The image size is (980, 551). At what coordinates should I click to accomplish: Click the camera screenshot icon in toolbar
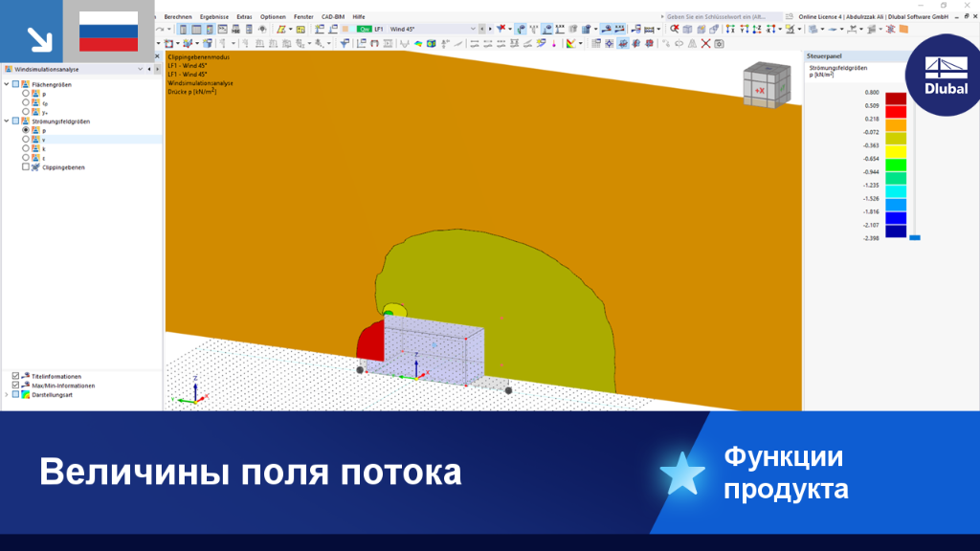[x=720, y=44]
